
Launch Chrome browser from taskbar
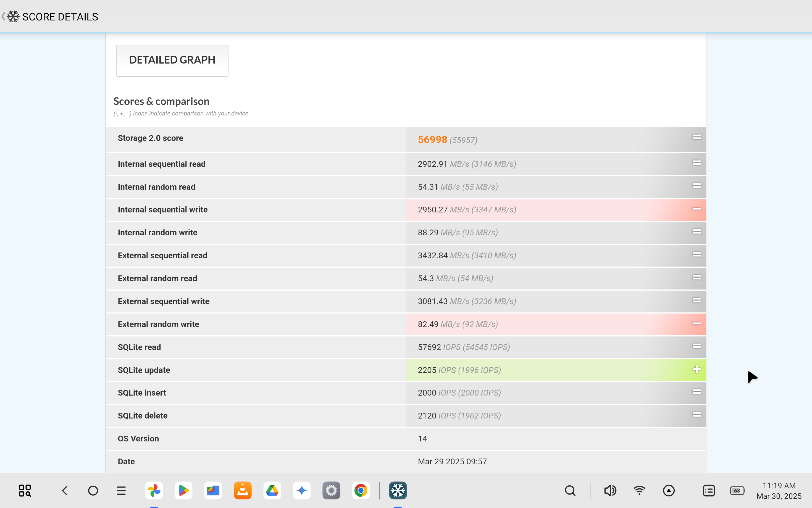[x=361, y=491]
